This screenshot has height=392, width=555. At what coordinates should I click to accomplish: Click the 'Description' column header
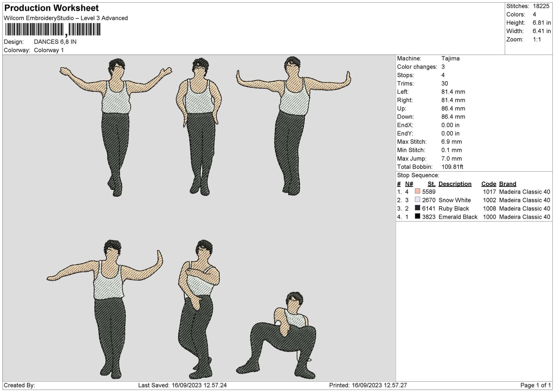(x=455, y=184)
